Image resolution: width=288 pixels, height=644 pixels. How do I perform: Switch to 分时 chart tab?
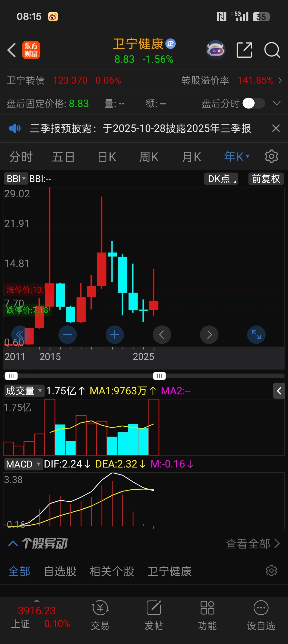21,157
